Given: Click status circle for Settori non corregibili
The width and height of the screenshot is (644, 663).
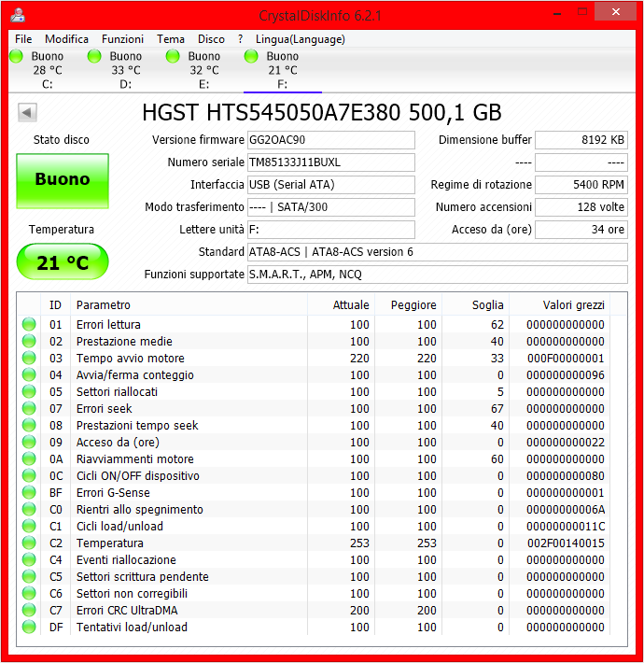Looking at the screenshot, I should [29, 594].
